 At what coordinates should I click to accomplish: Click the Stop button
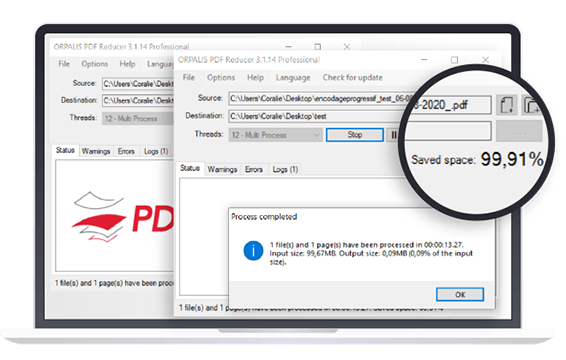coord(354,135)
